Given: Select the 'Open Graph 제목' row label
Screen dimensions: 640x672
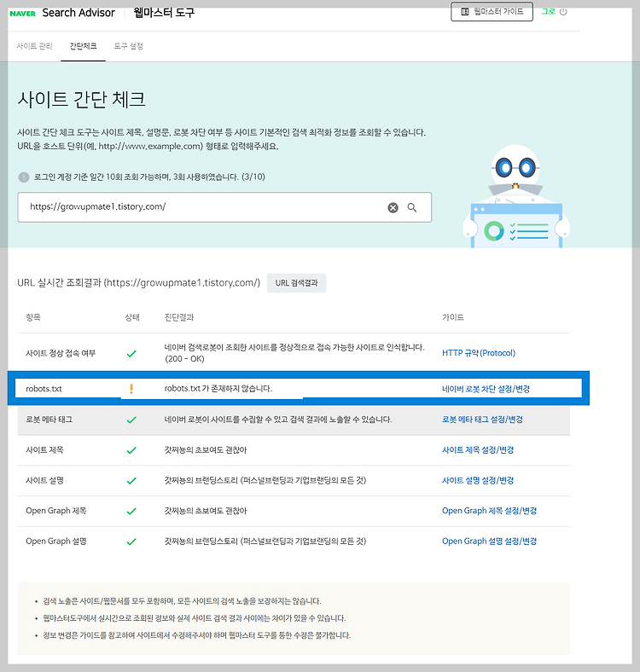Looking at the screenshot, I should 56,511.
